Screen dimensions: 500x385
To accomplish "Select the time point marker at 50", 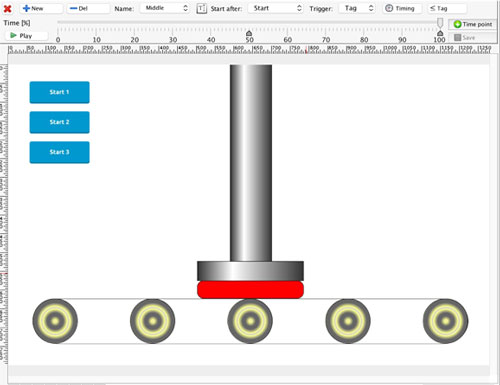I will pos(249,33).
